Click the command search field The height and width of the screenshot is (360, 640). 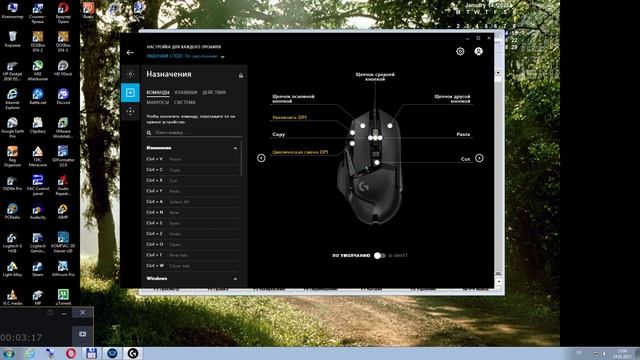click(x=193, y=133)
